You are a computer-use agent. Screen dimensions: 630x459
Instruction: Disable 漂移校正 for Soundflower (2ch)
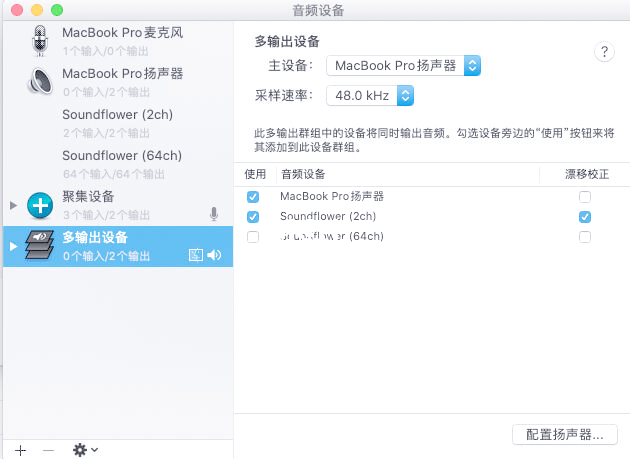(x=585, y=217)
